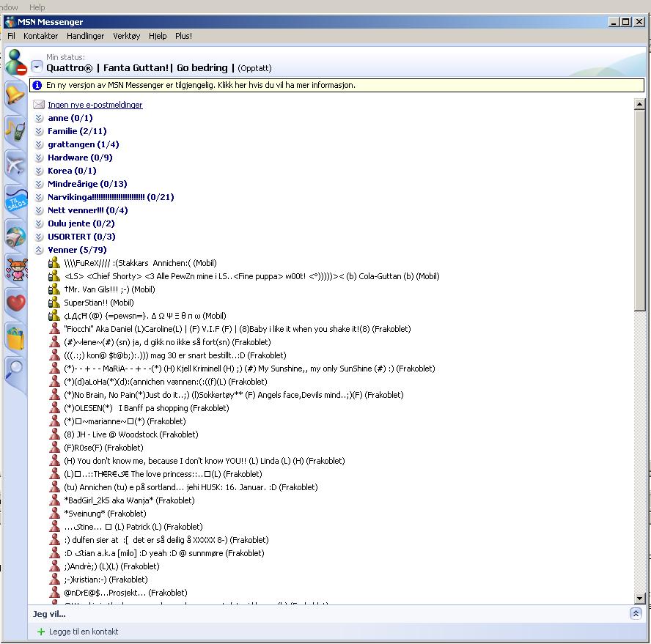Click 'Legge til en kontakt'
The width and height of the screenshot is (651, 644).
pyautogui.click(x=84, y=632)
